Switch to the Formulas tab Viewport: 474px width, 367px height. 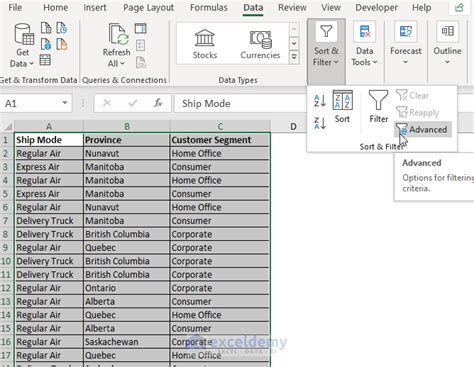click(209, 7)
